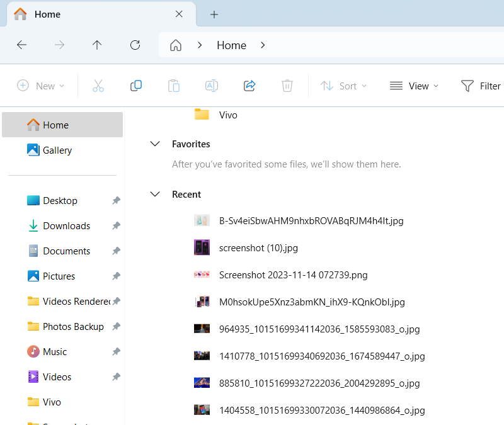This screenshot has height=425, width=504.
Task: Click the Rename icon
Action: click(x=212, y=86)
